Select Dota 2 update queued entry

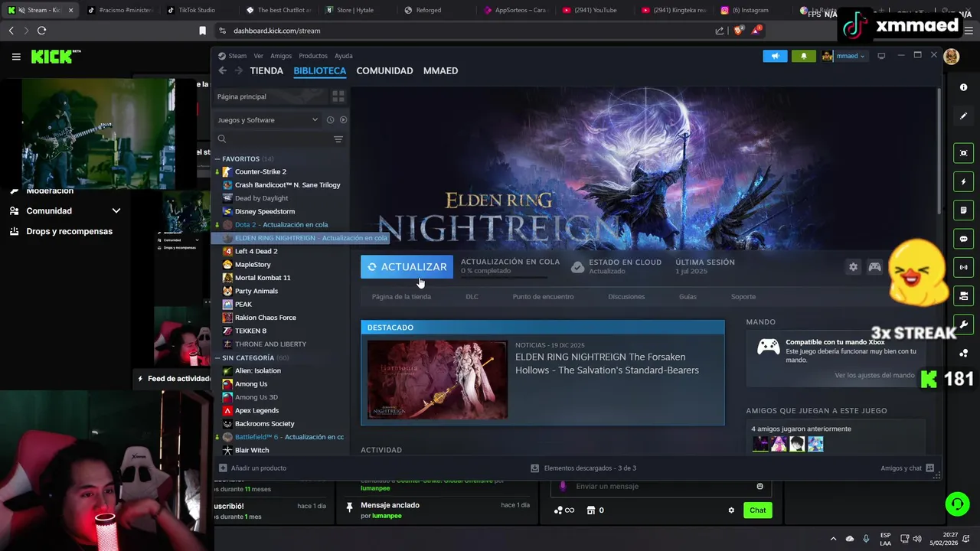(x=281, y=224)
